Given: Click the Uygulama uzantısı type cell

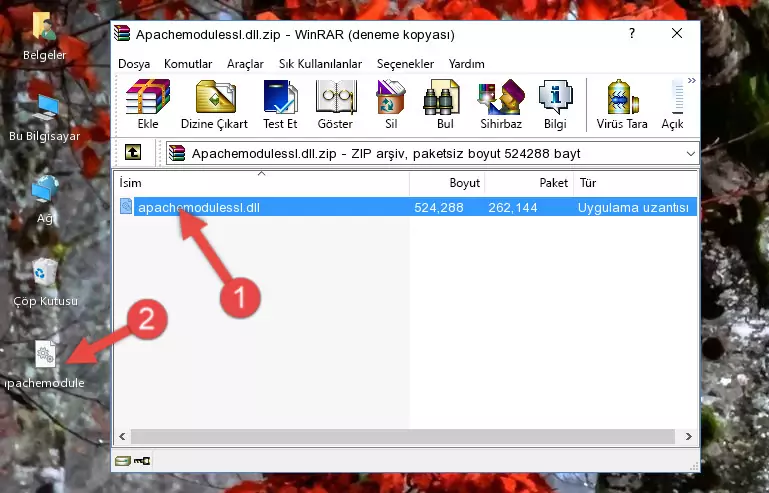Looking at the screenshot, I should coord(633,208).
